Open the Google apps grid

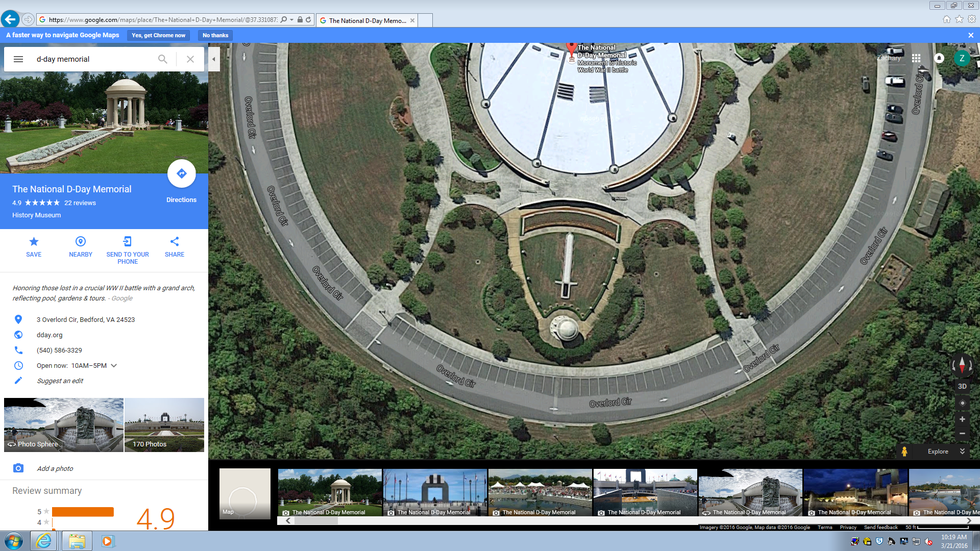[x=916, y=58]
